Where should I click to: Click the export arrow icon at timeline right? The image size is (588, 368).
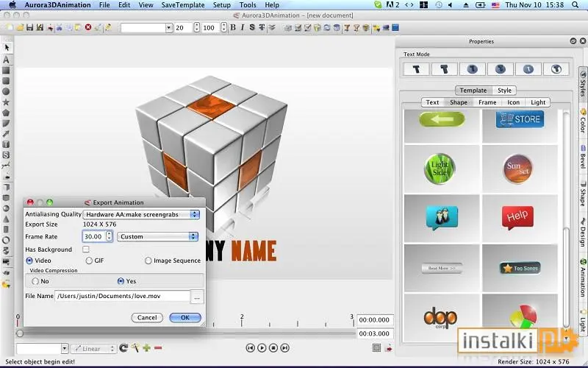389,348
